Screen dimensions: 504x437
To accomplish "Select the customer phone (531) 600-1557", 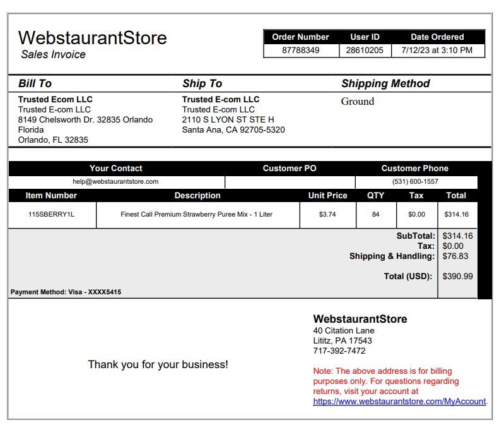I will [415, 181].
